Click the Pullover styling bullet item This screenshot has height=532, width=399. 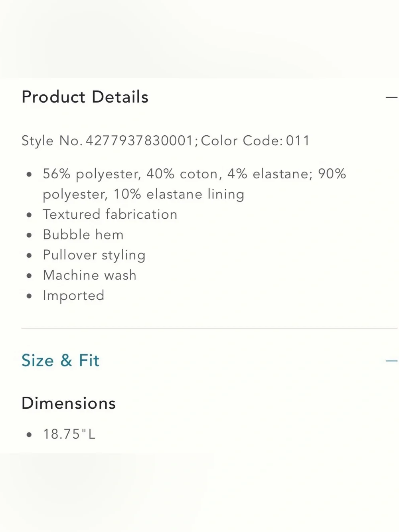pyautogui.click(x=94, y=255)
